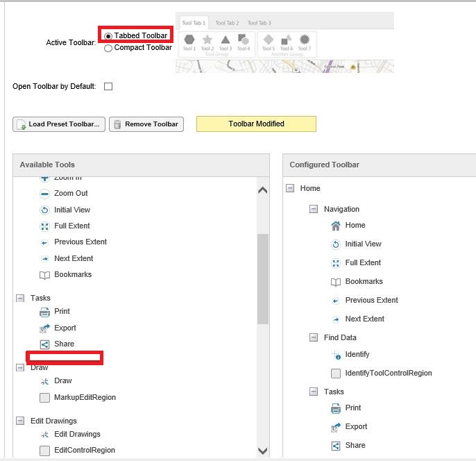Click Available Tools scrollbar thumb

[262, 279]
